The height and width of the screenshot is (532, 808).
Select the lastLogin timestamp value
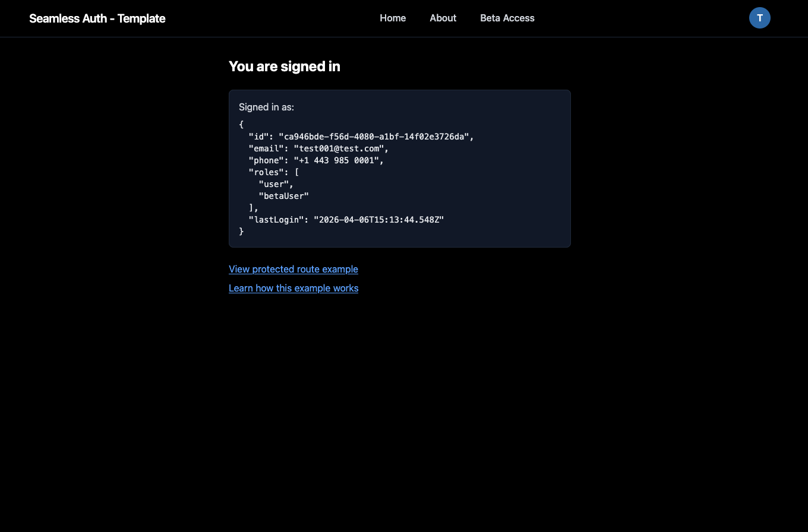click(x=379, y=220)
